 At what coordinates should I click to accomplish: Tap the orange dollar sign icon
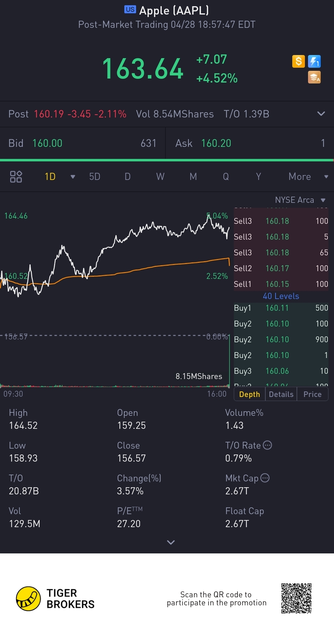(298, 61)
